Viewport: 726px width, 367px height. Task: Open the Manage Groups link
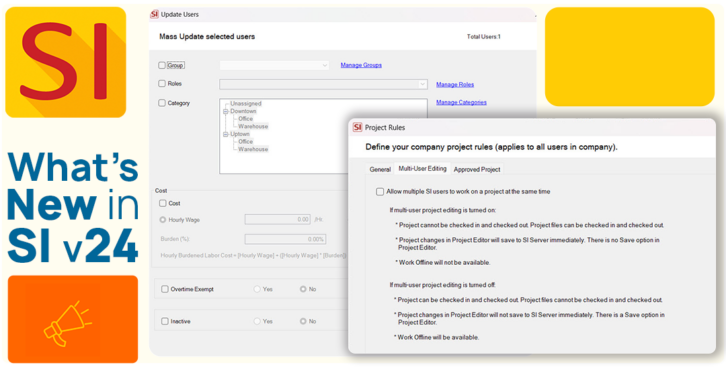tap(361, 65)
